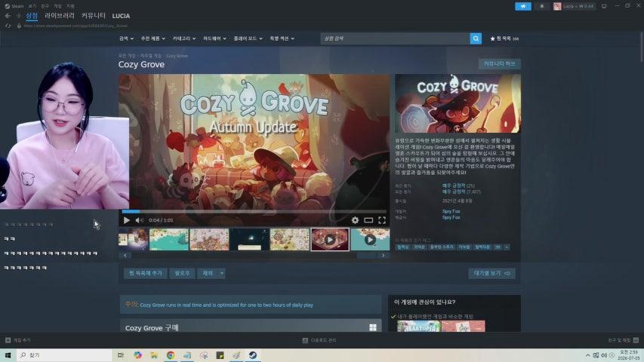The width and height of the screenshot is (644, 362).
Task: Toggle theater mode on video player
Action: 368,220
